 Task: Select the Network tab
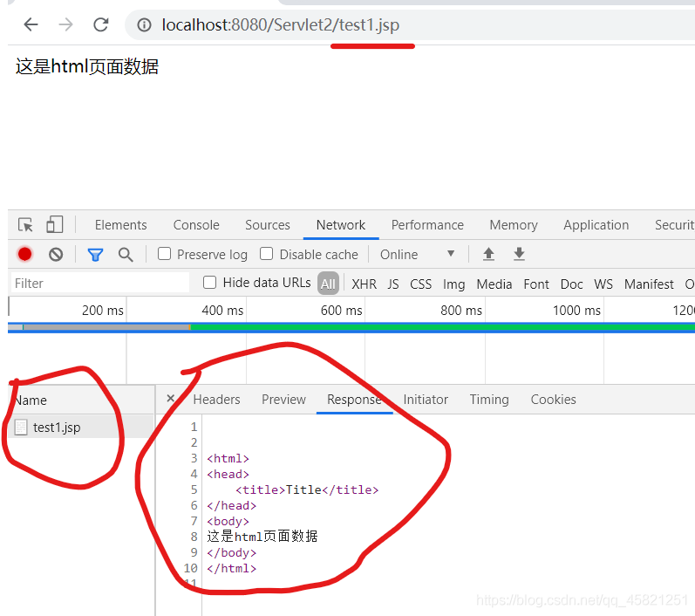coord(341,225)
